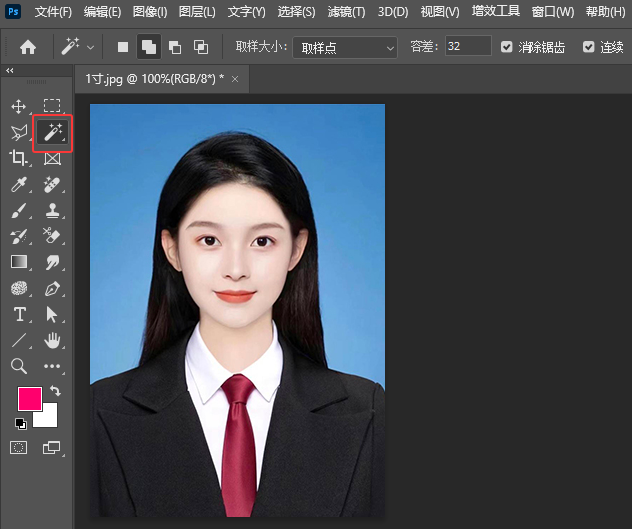Image resolution: width=632 pixels, height=529 pixels.
Task: Open the 3D(D) menu
Action: 393,12
